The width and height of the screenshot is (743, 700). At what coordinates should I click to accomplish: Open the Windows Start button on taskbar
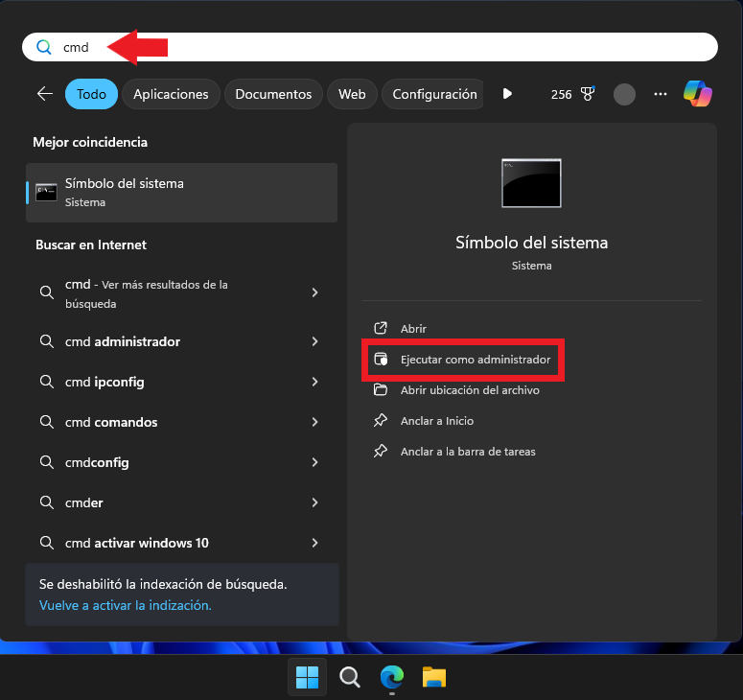(307, 677)
